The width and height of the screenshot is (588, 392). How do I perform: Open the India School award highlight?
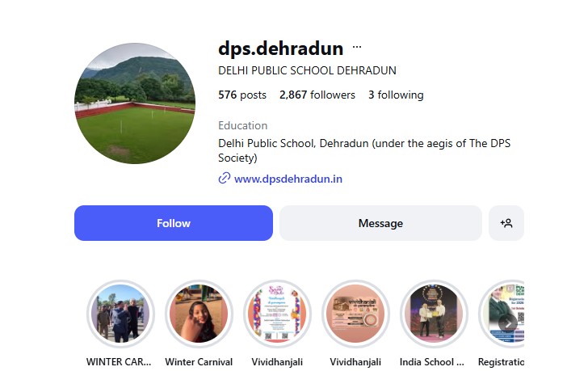pyautogui.click(x=434, y=314)
